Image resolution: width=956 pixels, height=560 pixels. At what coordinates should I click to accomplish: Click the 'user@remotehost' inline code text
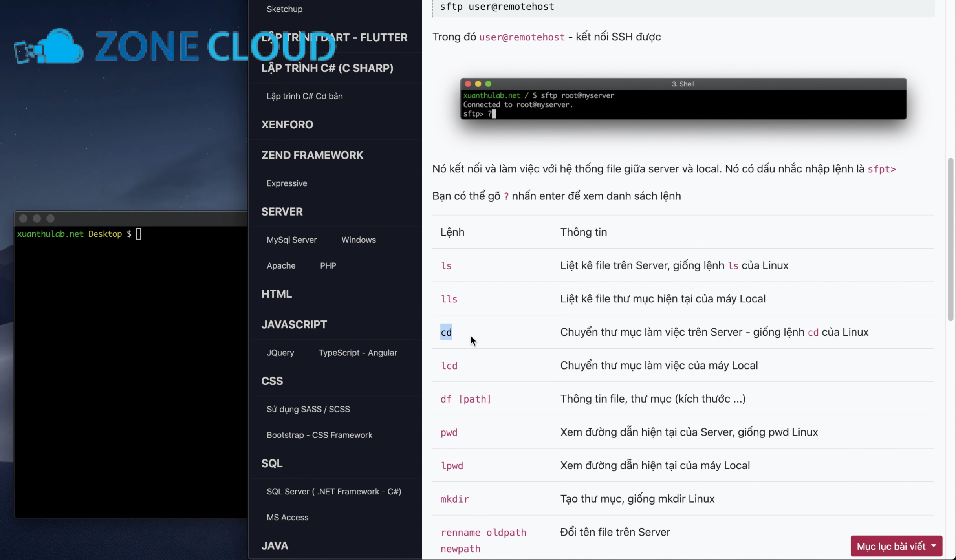(x=522, y=37)
